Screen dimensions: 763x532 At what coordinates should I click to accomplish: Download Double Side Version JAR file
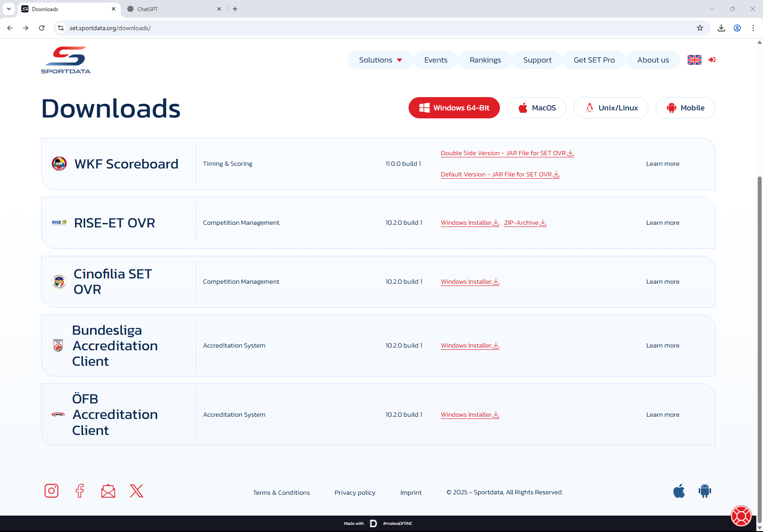tap(507, 153)
